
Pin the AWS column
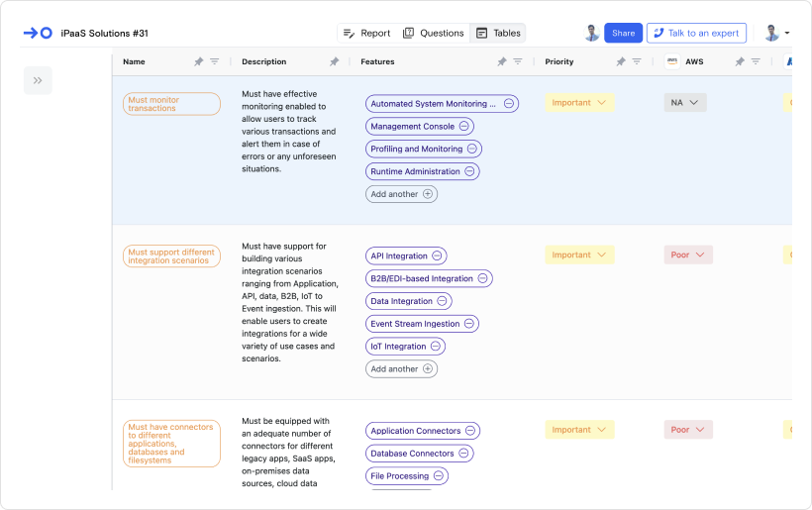point(740,61)
